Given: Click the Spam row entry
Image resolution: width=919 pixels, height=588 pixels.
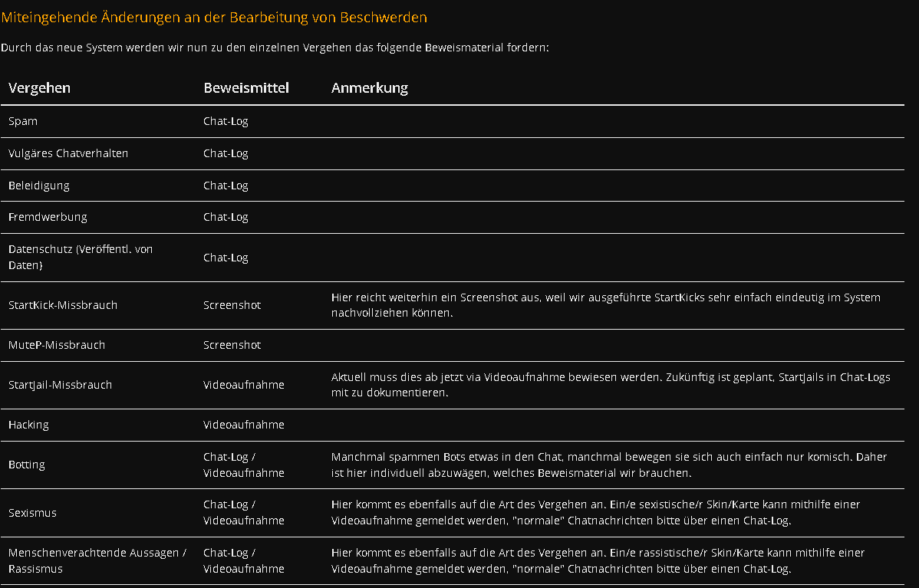Looking at the screenshot, I should click(x=23, y=121).
